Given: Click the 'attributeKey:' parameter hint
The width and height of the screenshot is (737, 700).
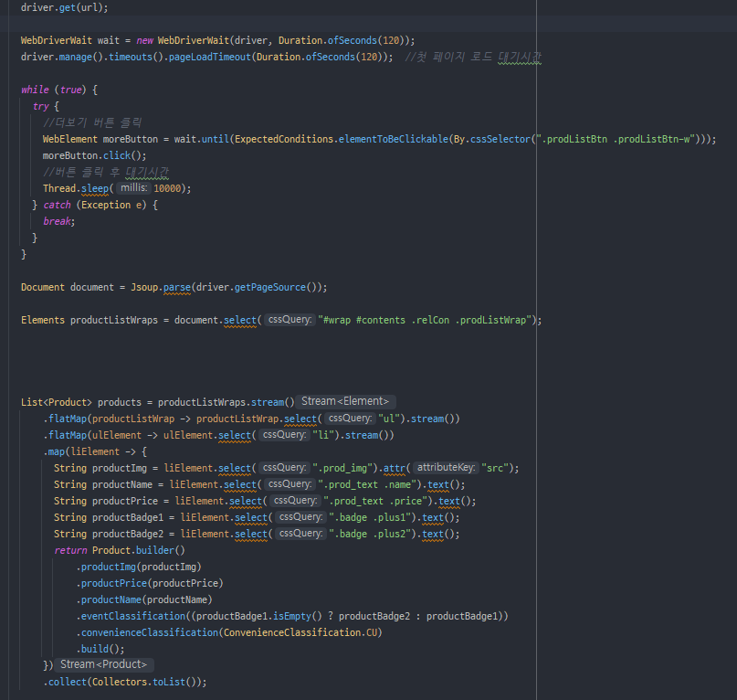Looking at the screenshot, I should coord(446,468).
